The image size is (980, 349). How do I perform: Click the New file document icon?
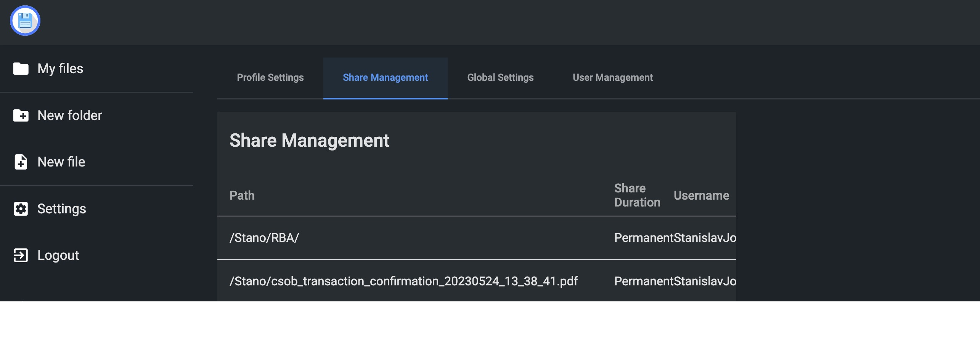pyautogui.click(x=21, y=162)
